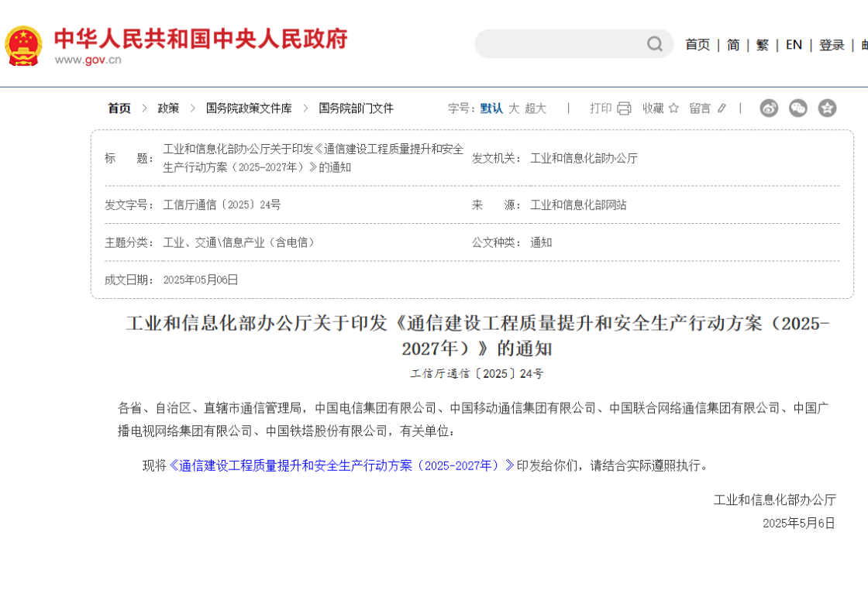
Task: Click the print (打印) printer icon
Action: [x=624, y=108]
